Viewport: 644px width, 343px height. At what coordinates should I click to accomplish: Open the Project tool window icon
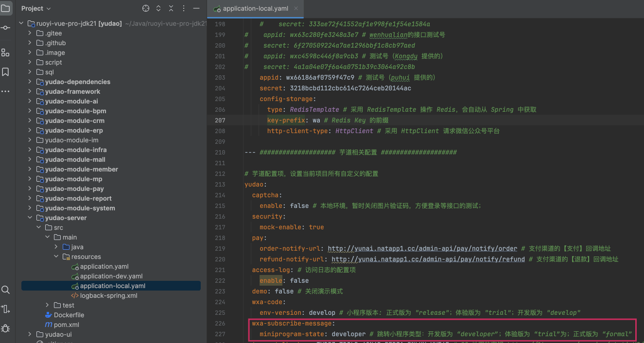pyautogui.click(x=5, y=8)
